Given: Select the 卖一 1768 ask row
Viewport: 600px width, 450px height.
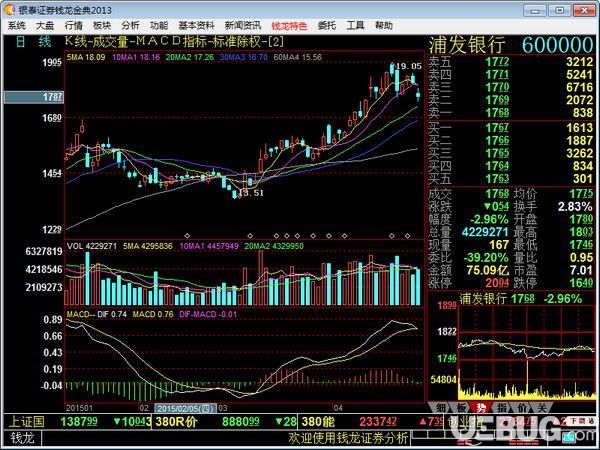Looking at the screenshot, I should 511,113.
